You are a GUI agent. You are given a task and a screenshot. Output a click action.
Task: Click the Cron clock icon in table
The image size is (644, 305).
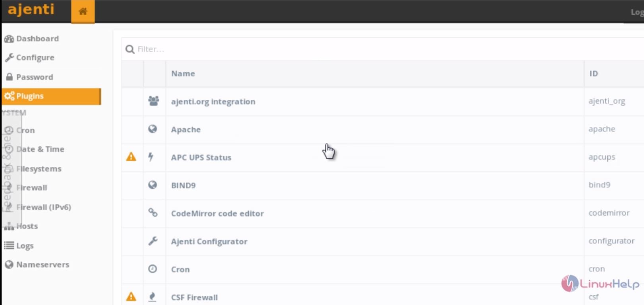[153, 269]
